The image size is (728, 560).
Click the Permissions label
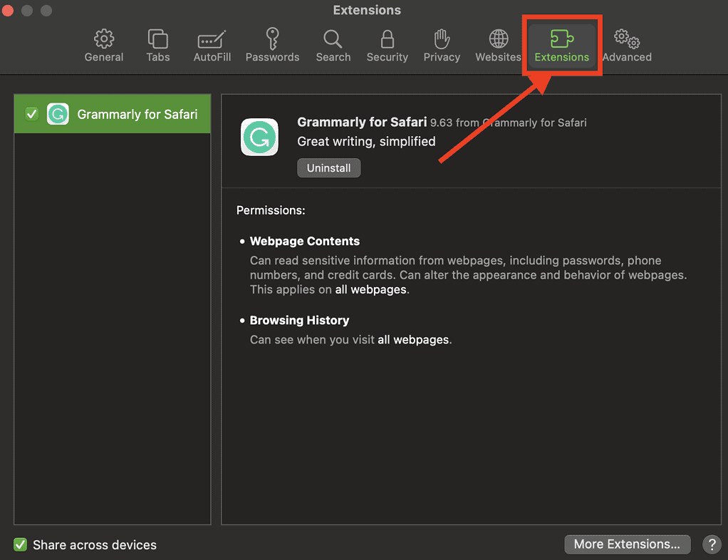[x=271, y=210]
